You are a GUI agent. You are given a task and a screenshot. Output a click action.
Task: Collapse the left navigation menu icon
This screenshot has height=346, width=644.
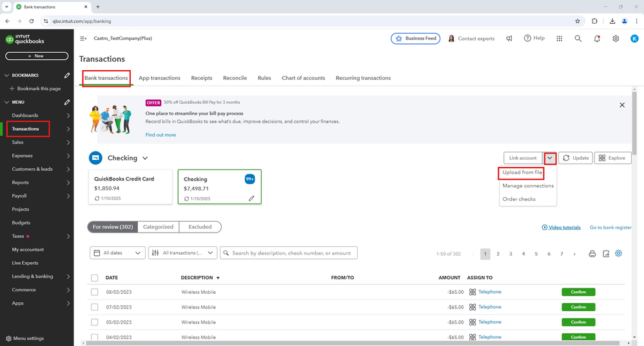coord(83,38)
